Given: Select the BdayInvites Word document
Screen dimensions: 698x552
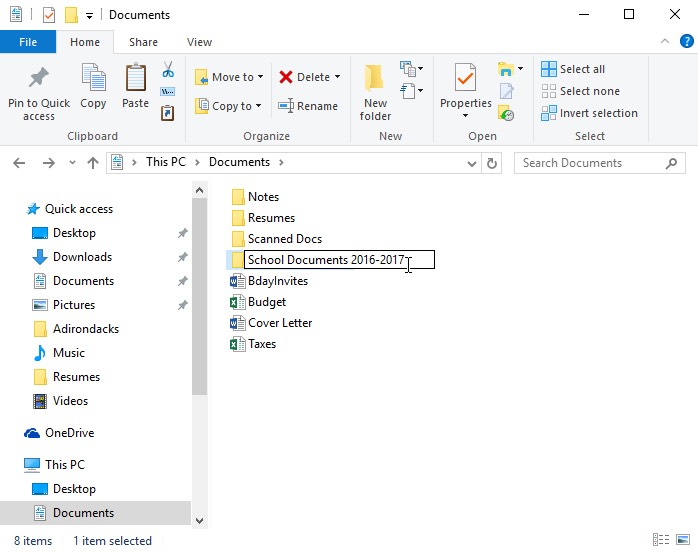Looking at the screenshot, I should (269, 281).
